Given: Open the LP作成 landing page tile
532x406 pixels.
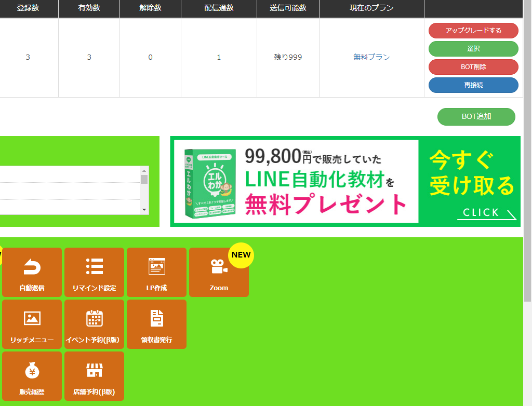Looking at the screenshot, I should pyautogui.click(x=157, y=272).
